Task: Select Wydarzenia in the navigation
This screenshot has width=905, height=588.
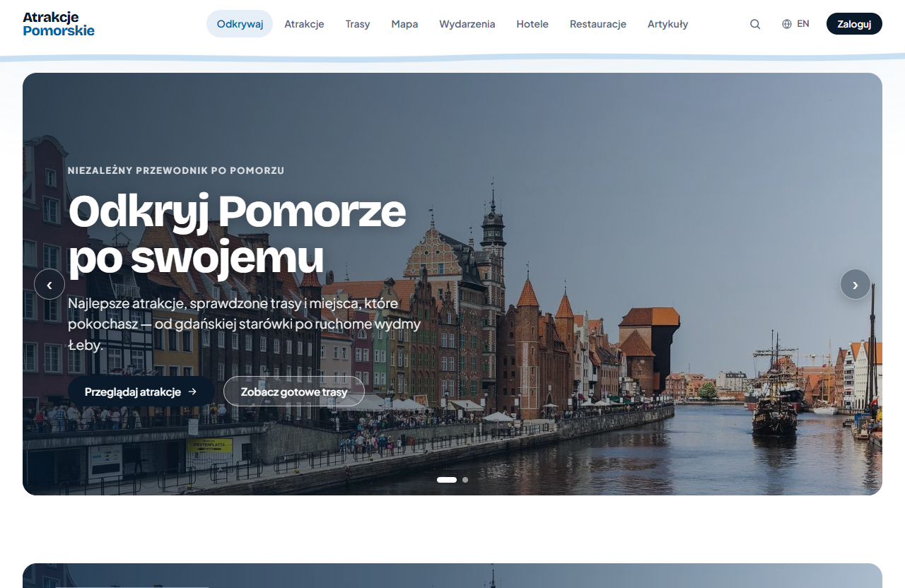Action: click(x=467, y=23)
